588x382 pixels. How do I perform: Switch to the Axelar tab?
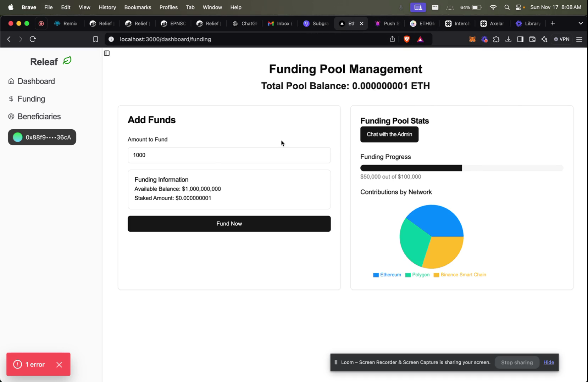tap(492, 23)
